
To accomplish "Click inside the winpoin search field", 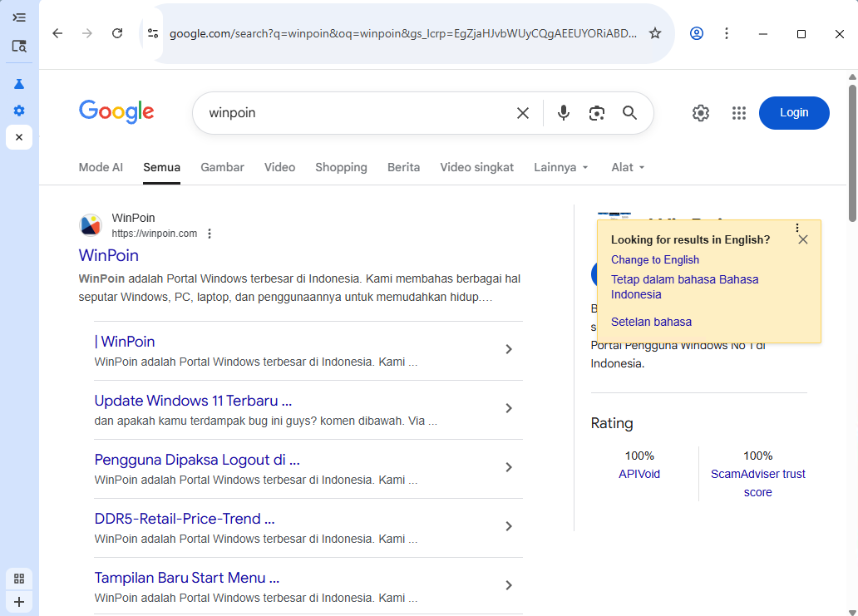I will click(x=349, y=113).
